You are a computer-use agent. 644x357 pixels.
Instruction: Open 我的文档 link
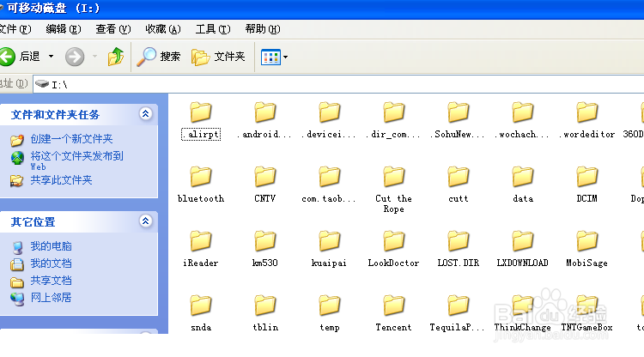51,263
